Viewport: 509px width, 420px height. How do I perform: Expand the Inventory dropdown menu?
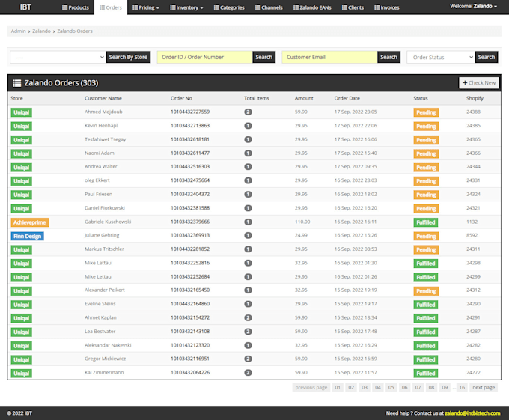186,7
